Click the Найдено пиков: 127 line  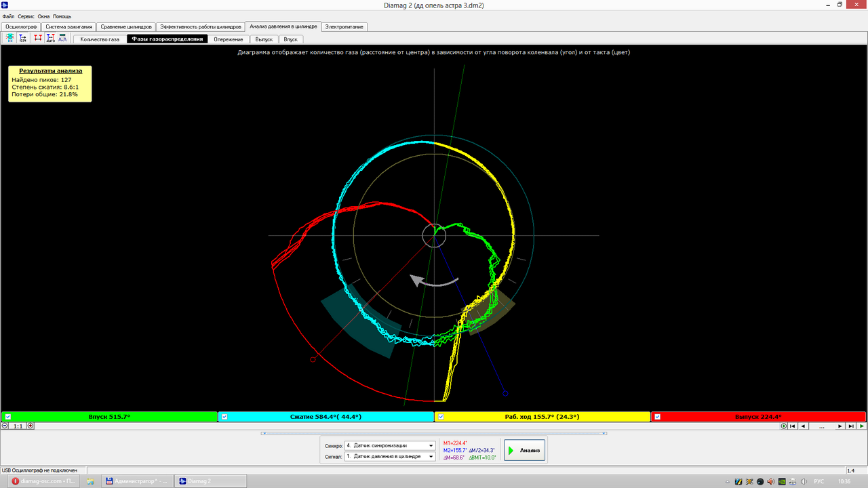(x=41, y=79)
